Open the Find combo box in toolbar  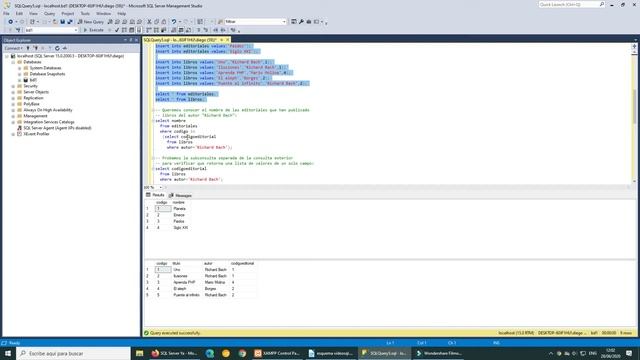pyautogui.click(x=256, y=22)
